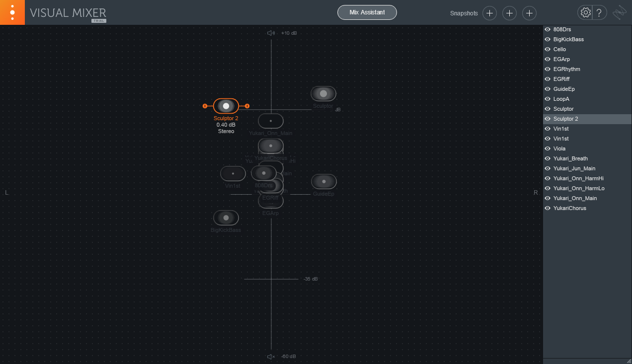
Task: Click the iZotope logo at top right
Action: 620,13
